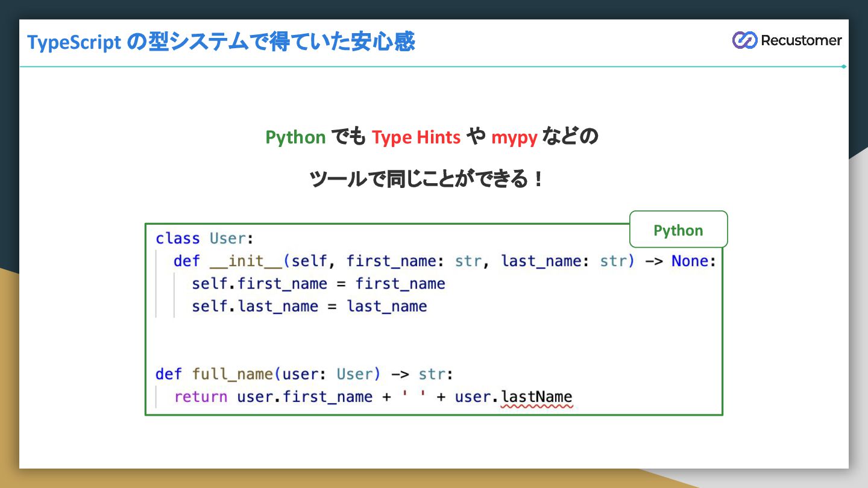Click the underlined lastName error text
The image size is (868, 488).
tap(536, 398)
